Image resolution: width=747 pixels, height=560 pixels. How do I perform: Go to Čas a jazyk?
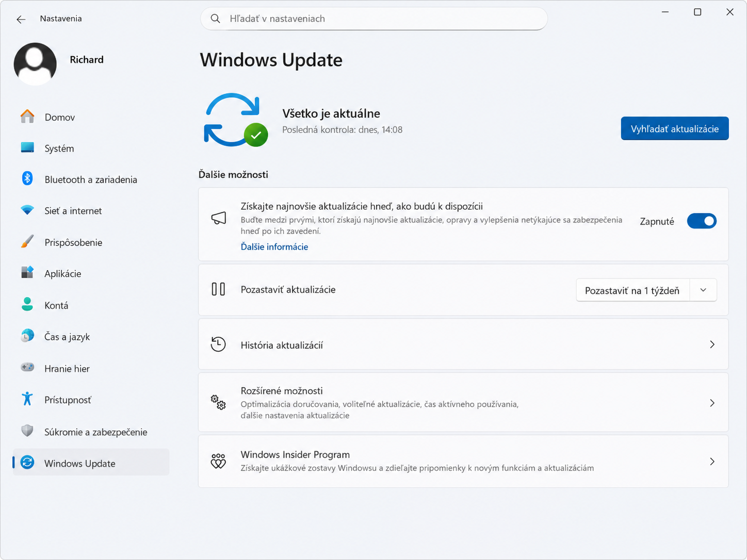(91, 337)
